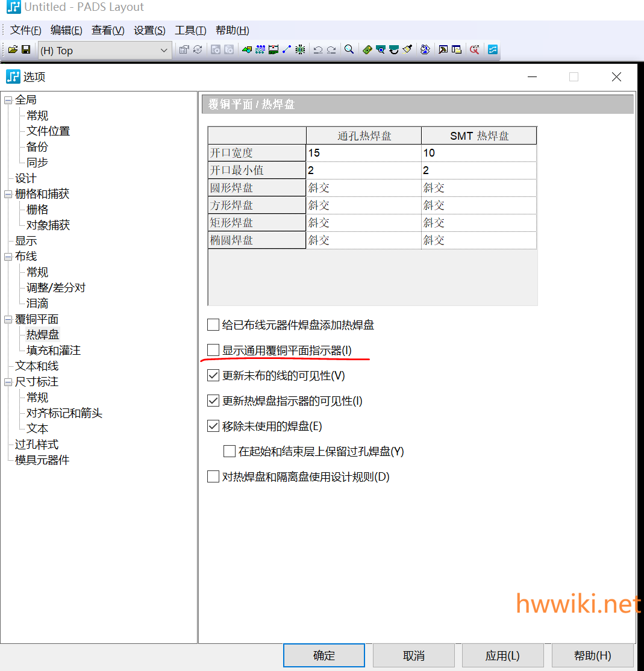Select 对齐标记和箭头 tree item
The image size is (644, 671).
click(64, 413)
